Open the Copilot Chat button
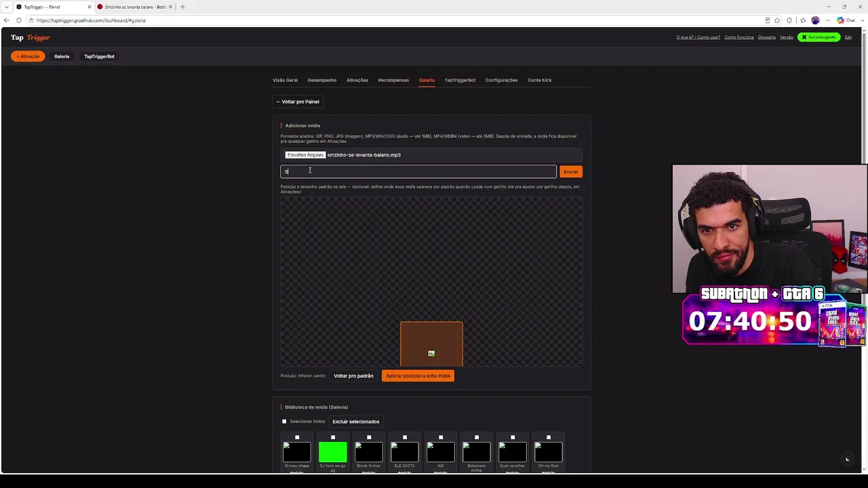Viewport: 868px width, 488px height. (x=846, y=20)
